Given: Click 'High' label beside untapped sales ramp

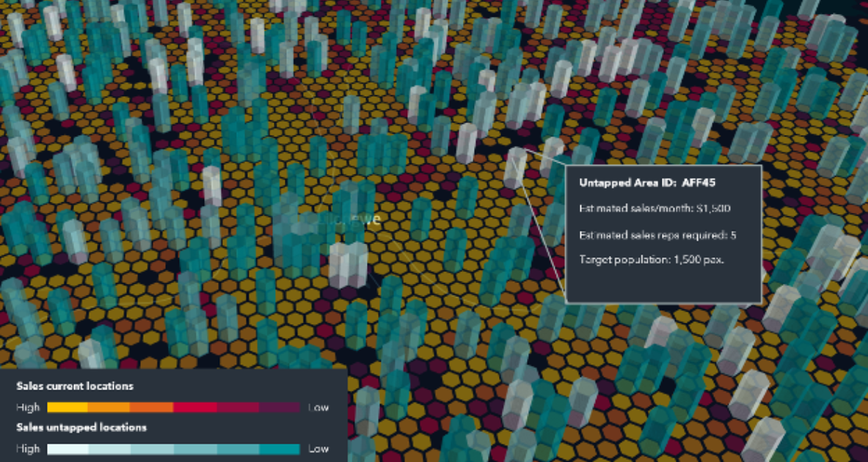Looking at the screenshot, I should point(27,449).
